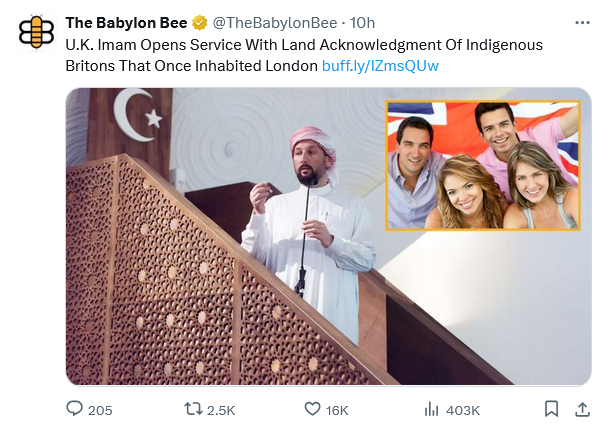Like the post with the heart icon
Viewport: 609px width, 431px height.
312,409
